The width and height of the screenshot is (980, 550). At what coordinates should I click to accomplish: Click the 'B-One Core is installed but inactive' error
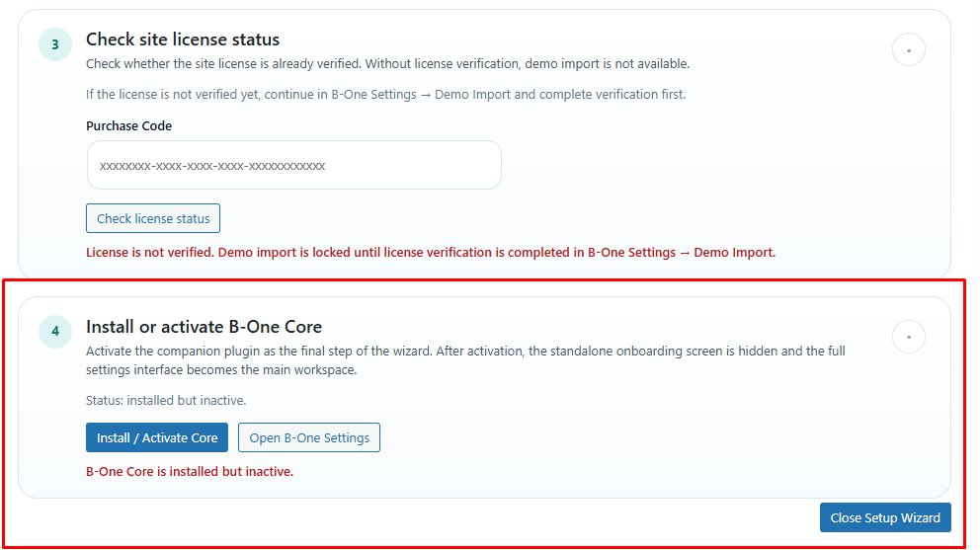(x=190, y=471)
